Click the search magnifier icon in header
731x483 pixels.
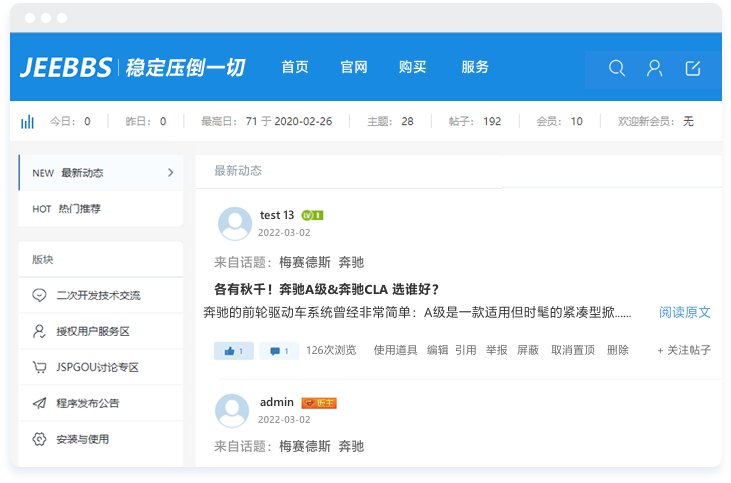click(617, 68)
